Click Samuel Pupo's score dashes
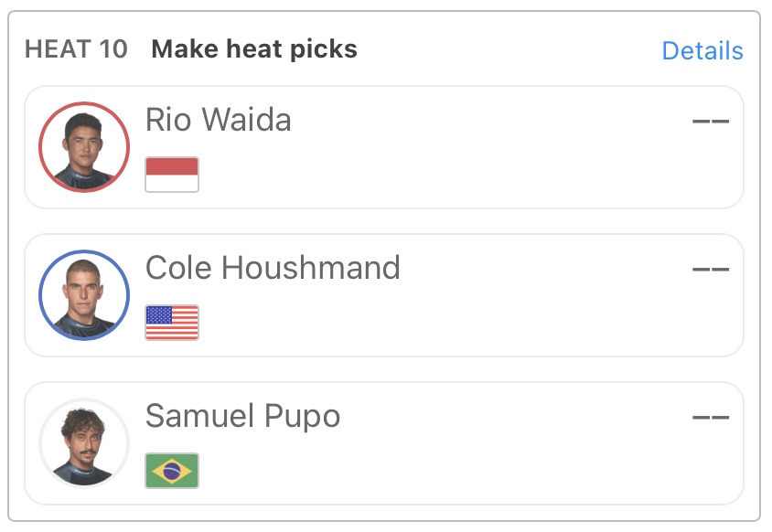The image size is (772, 532). [x=710, y=417]
